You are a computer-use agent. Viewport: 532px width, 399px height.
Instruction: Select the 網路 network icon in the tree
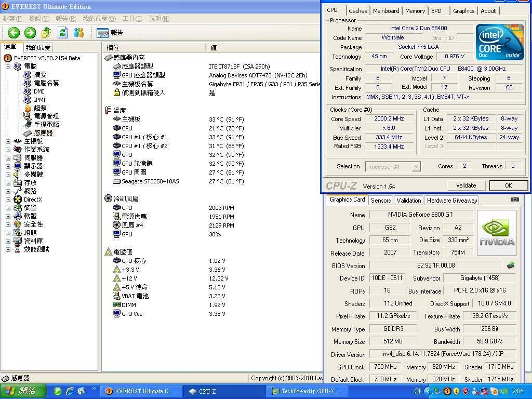18,191
